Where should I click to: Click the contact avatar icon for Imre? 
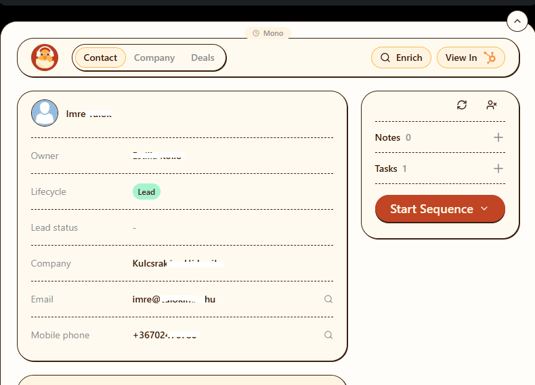[45, 113]
